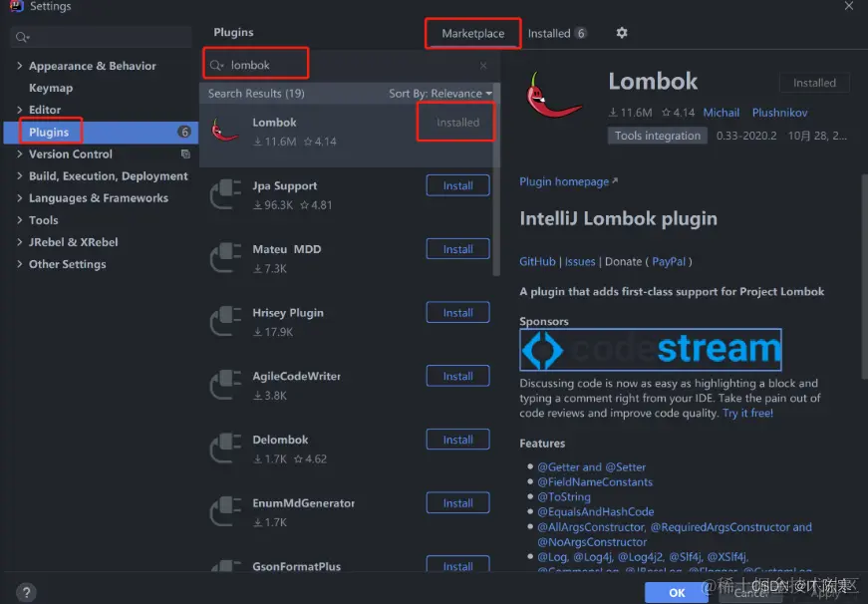Open the @ToString feature link
This screenshot has height=604, width=868.
tap(563, 497)
